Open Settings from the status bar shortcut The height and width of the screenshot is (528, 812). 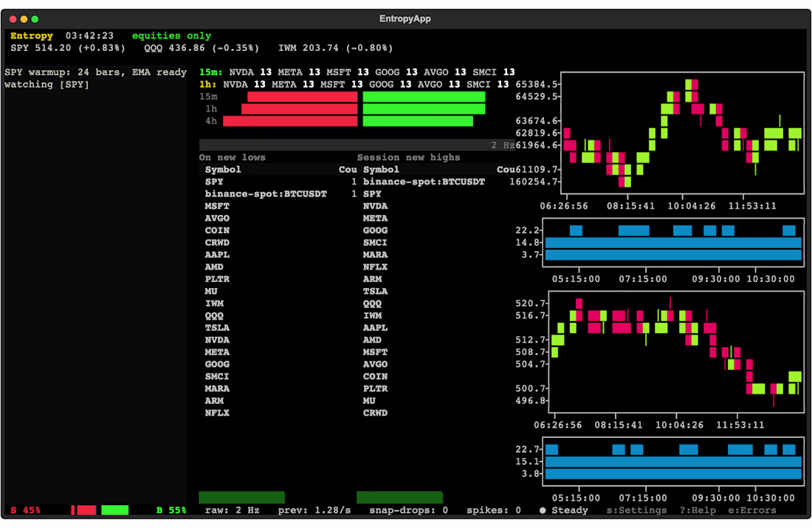coord(636,510)
